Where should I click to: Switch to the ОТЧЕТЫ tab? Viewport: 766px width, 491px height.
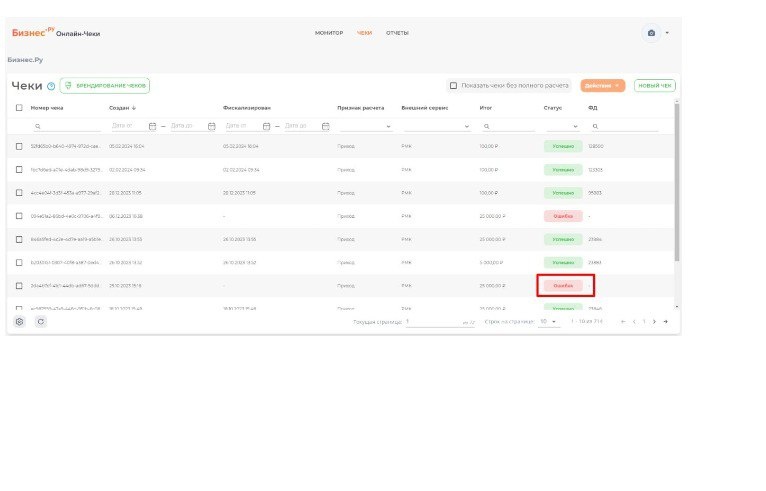(x=397, y=33)
